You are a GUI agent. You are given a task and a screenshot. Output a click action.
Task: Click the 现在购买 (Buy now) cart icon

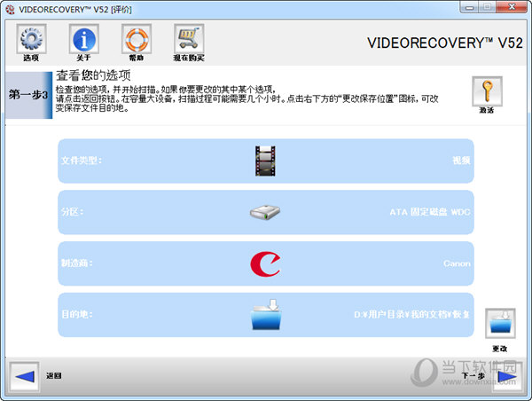[189, 39]
